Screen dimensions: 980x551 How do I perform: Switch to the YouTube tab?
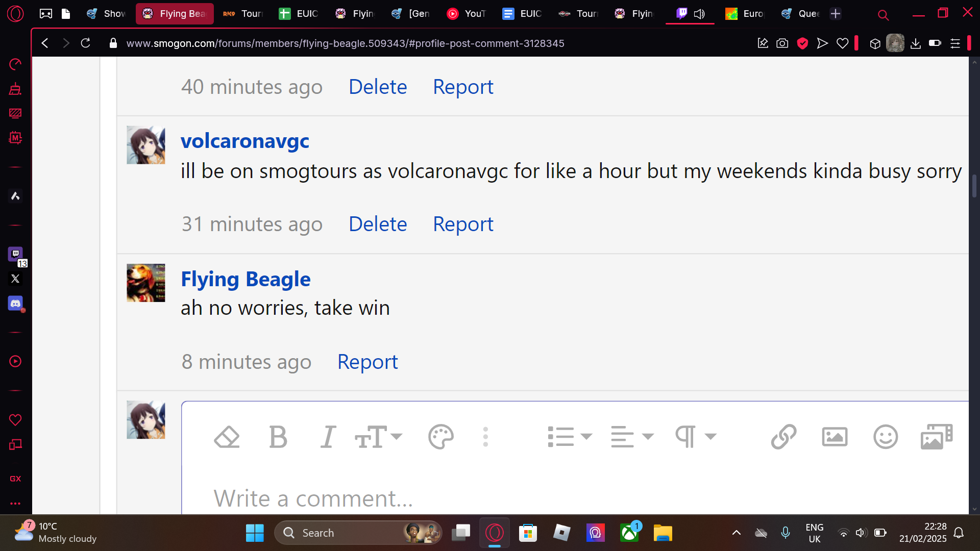point(467,14)
